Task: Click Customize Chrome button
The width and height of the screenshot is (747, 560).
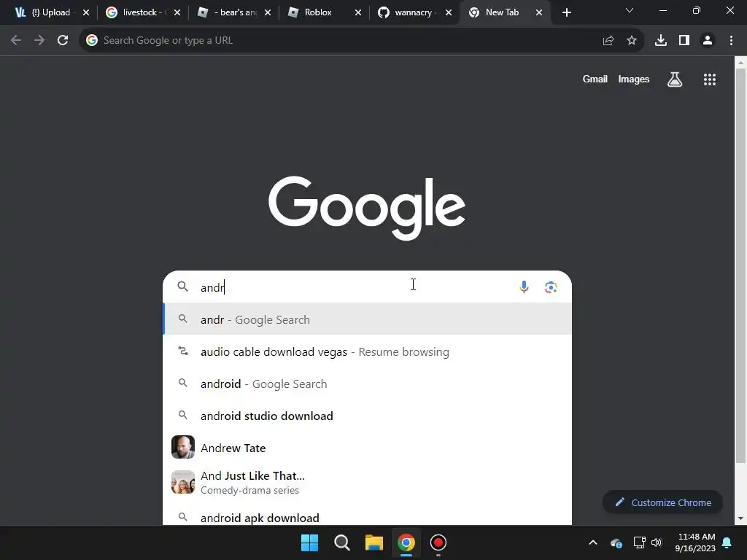Action: pyautogui.click(x=662, y=502)
